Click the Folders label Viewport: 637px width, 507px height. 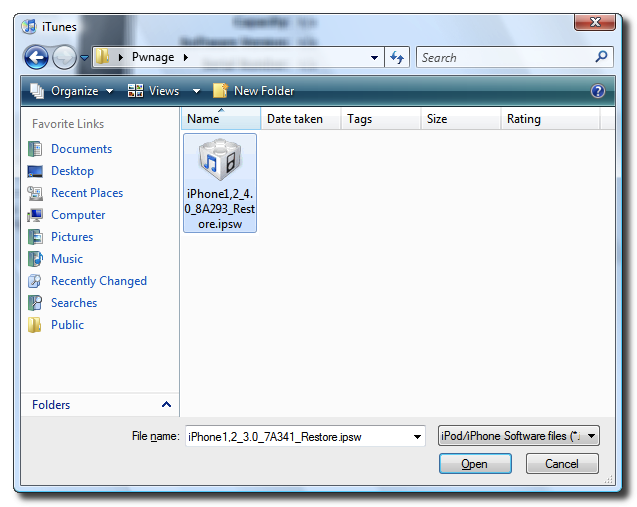pyautogui.click(x=51, y=405)
